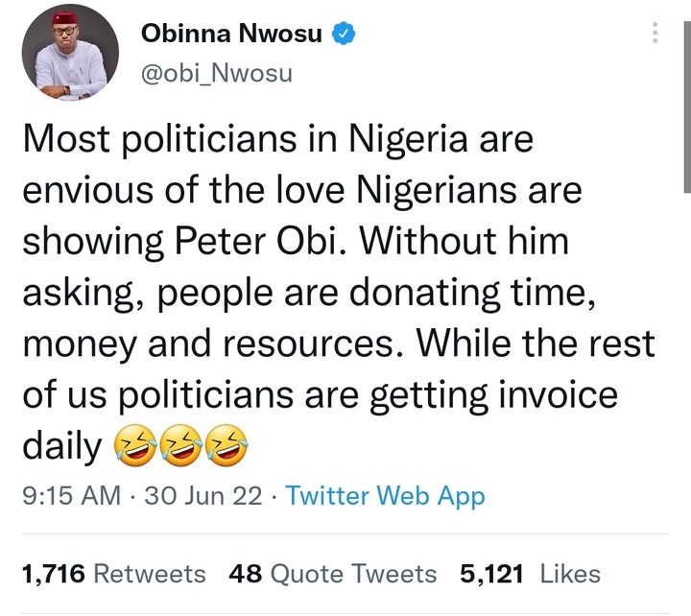
Task: Open the Twitter Web App source link
Action: click(386, 496)
